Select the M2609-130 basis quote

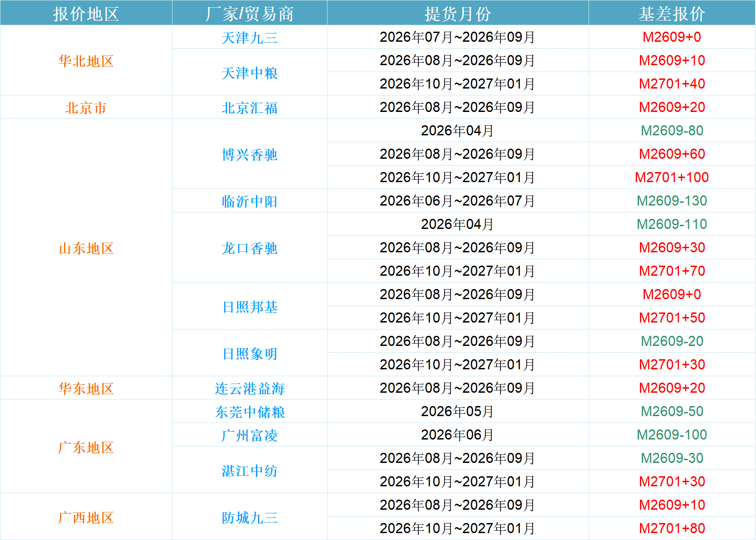(x=672, y=201)
